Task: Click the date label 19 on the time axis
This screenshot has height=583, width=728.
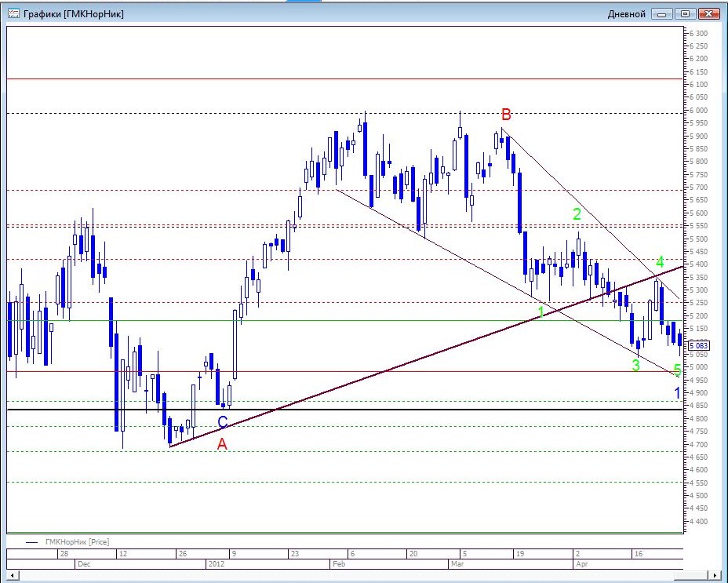Action: click(519, 554)
